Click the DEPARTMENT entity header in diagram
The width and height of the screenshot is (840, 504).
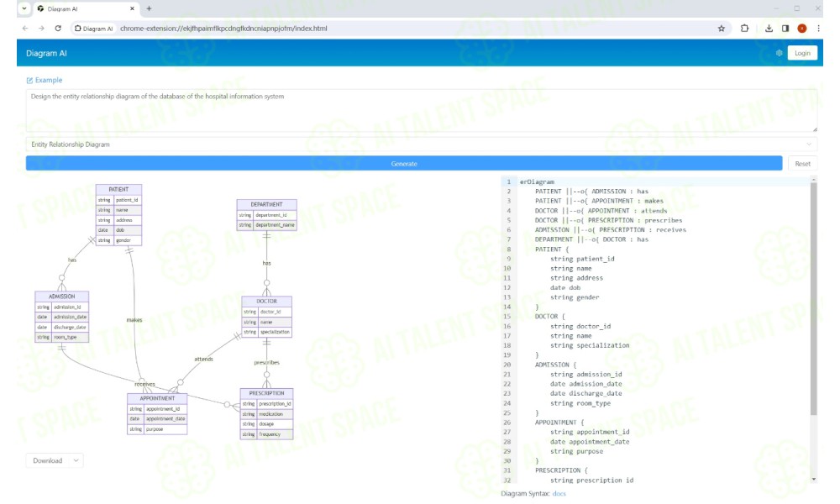click(266, 205)
